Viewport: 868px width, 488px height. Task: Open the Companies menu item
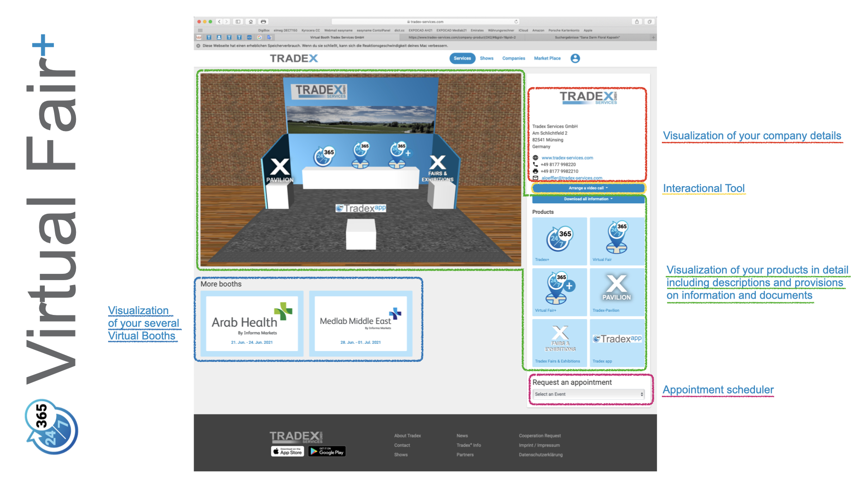tap(514, 58)
